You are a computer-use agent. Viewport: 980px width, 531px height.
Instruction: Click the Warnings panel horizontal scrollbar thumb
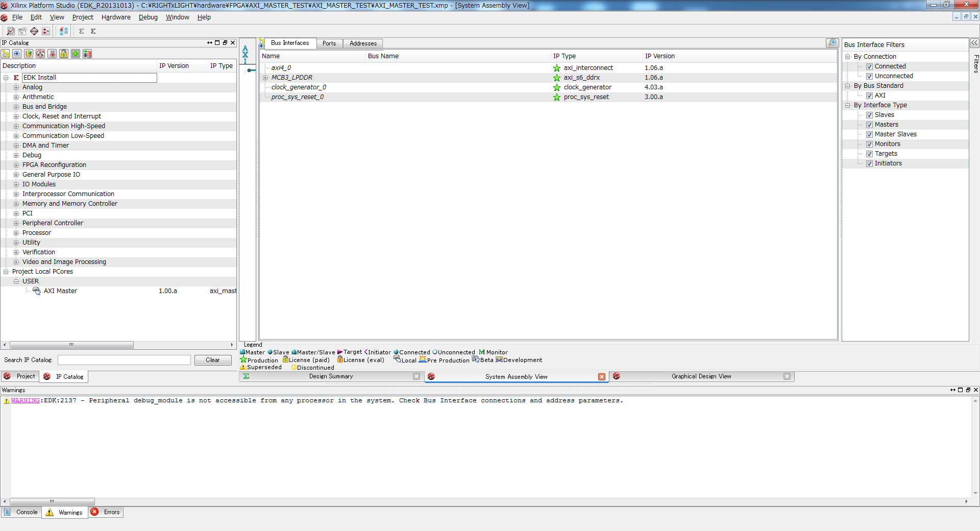[x=52, y=502]
